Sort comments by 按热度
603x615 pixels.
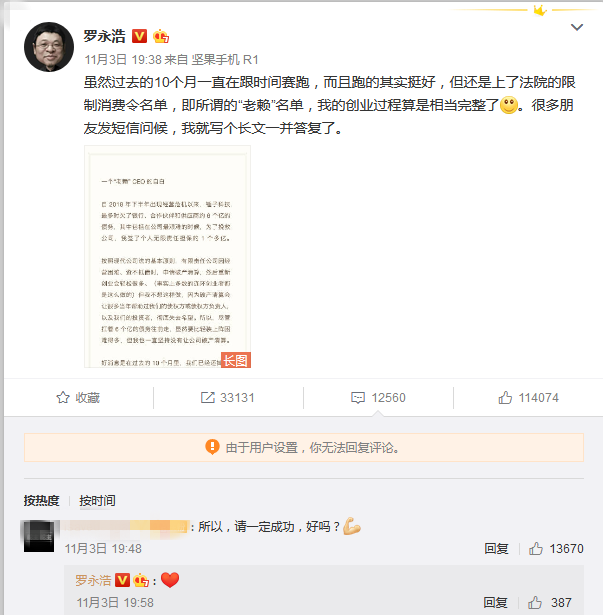coord(41,500)
